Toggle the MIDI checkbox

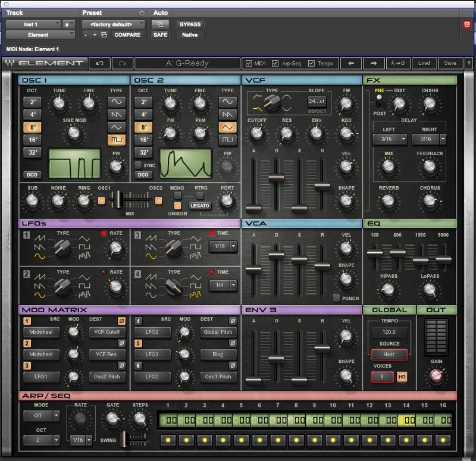pos(249,63)
